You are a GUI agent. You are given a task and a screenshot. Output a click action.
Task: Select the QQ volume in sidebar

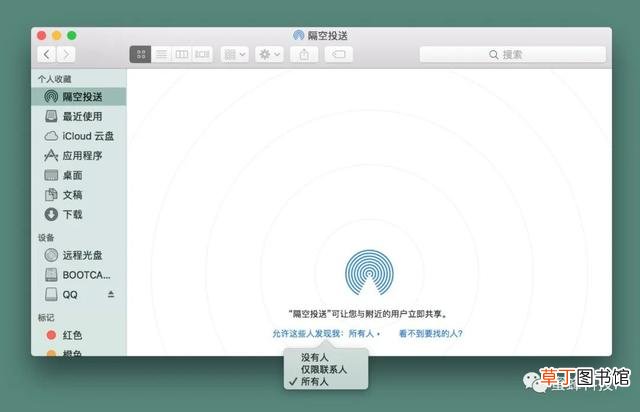[79, 294]
